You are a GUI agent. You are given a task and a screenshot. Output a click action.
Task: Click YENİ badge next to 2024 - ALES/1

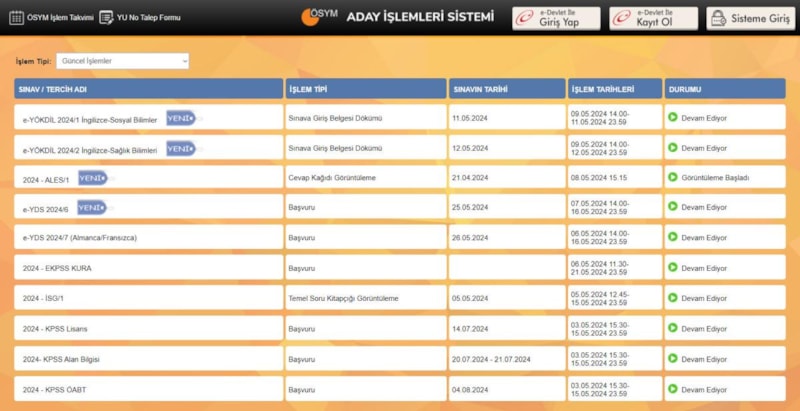(92, 178)
